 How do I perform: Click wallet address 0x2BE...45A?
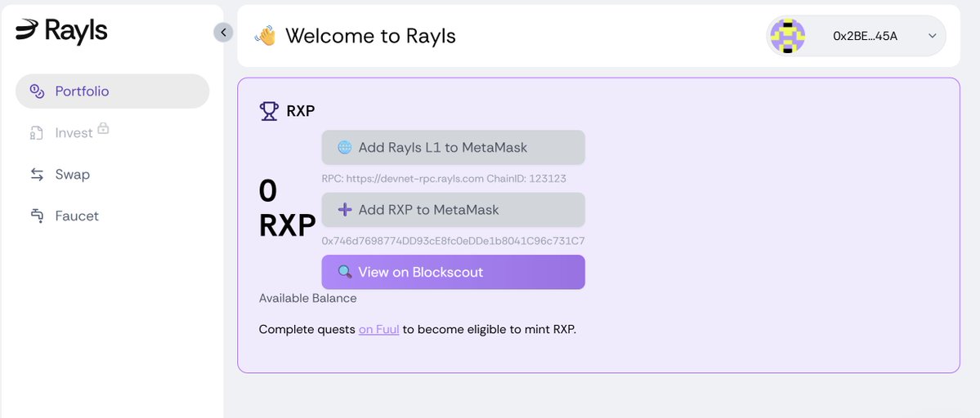[x=865, y=36]
